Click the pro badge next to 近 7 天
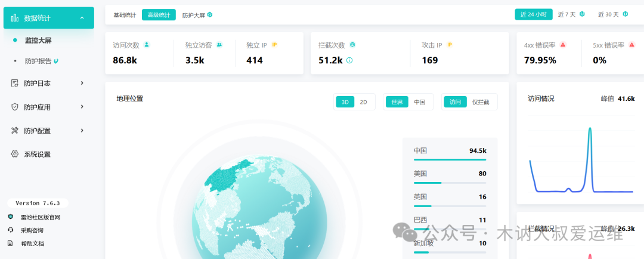Image resolution: width=644 pixels, height=259 pixels. [x=582, y=14]
